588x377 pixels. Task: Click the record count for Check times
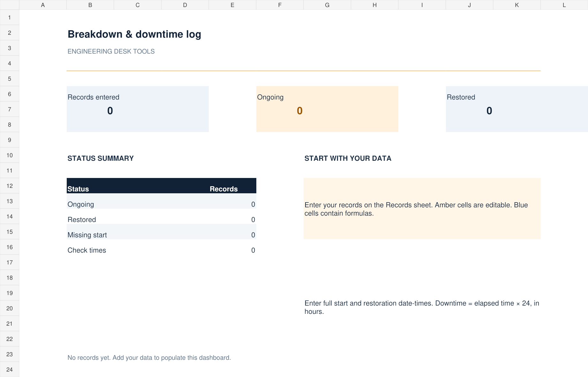click(x=253, y=250)
